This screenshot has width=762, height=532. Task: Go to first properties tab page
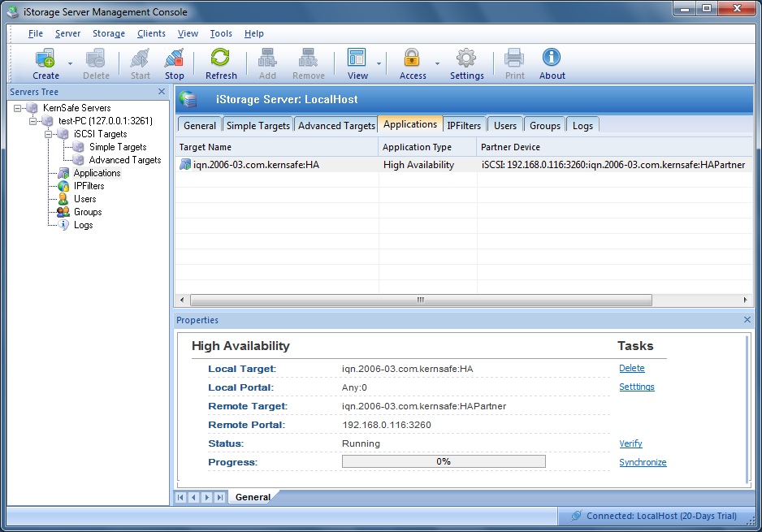click(x=181, y=497)
